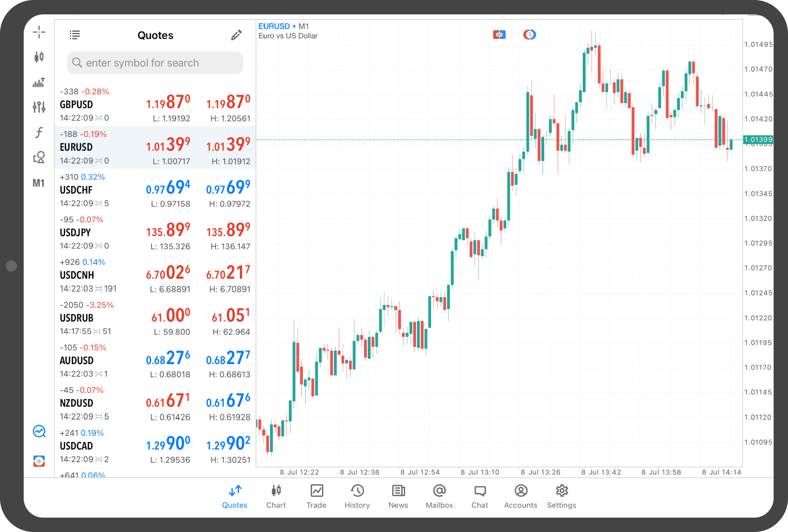Click the candlestick chart type icon

[x=39, y=57]
